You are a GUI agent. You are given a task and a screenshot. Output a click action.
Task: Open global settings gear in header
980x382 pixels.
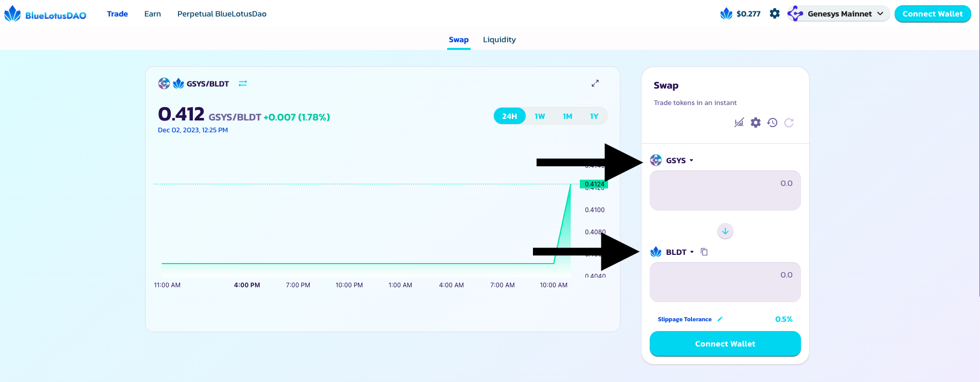point(775,13)
